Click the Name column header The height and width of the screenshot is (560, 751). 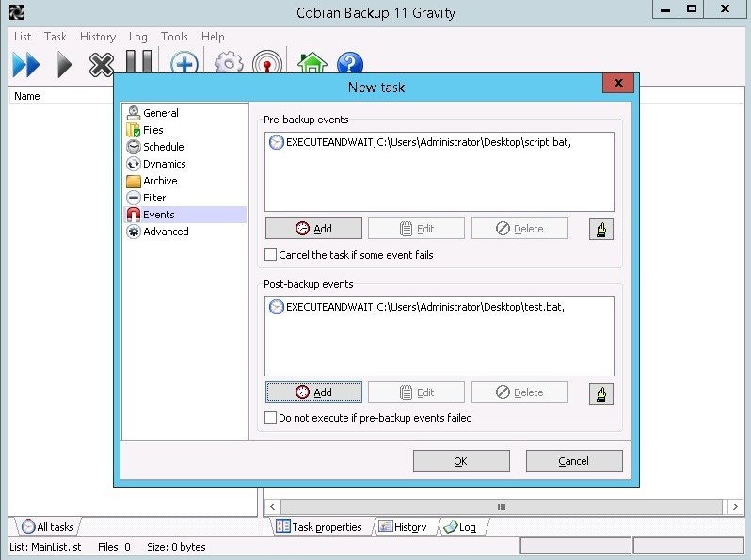61,96
